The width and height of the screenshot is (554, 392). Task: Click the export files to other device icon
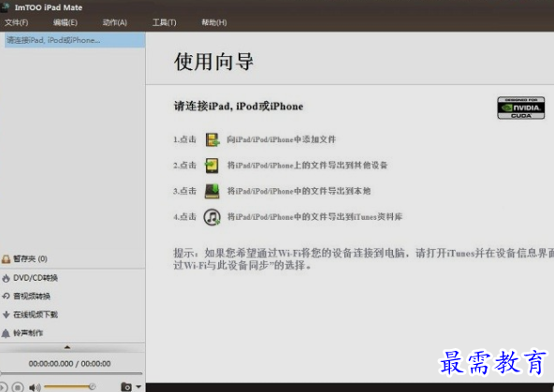coord(212,166)
